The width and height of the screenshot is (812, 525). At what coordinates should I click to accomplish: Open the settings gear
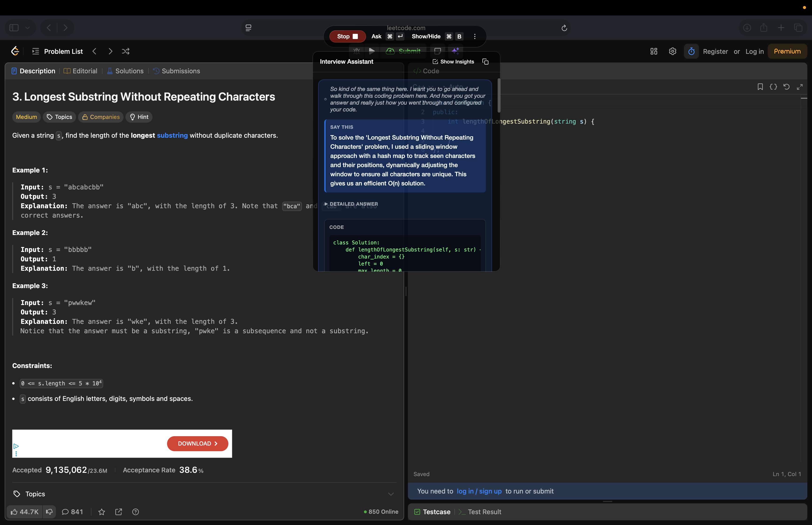[672, 51]
